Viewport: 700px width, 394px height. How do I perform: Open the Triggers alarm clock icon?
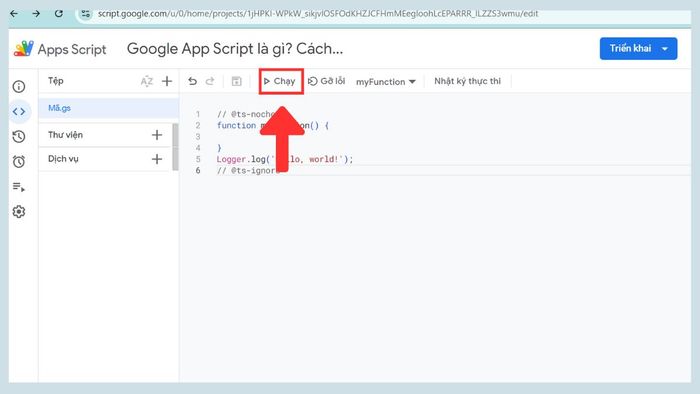(x=19, y=162)
